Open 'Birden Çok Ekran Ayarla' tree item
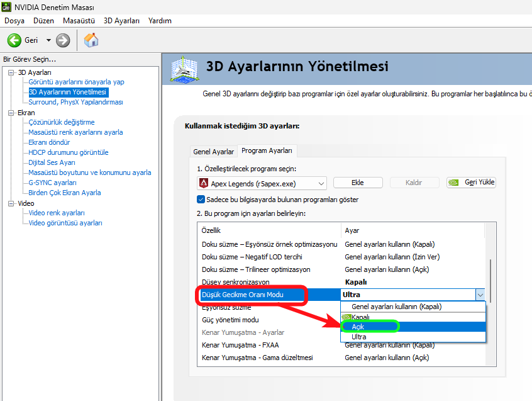The width and height of the screenshot is (532, 401). pyautogui.click(x=65, y=193)
